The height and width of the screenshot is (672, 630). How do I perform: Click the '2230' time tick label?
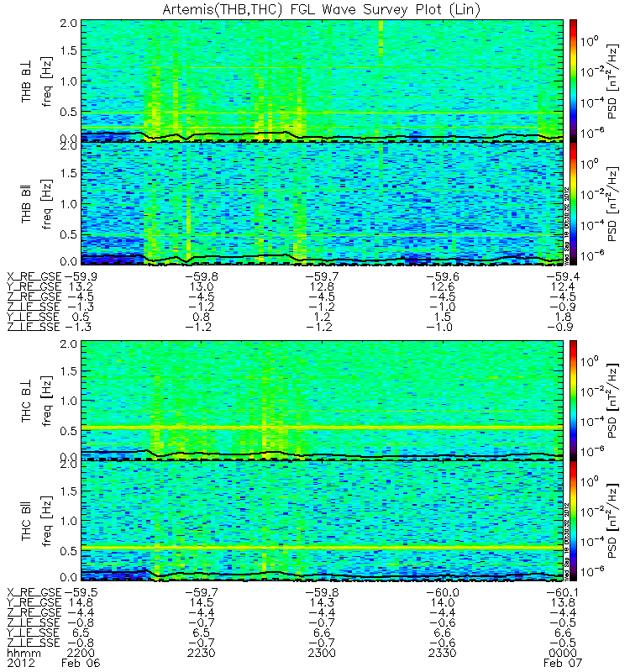202,654
